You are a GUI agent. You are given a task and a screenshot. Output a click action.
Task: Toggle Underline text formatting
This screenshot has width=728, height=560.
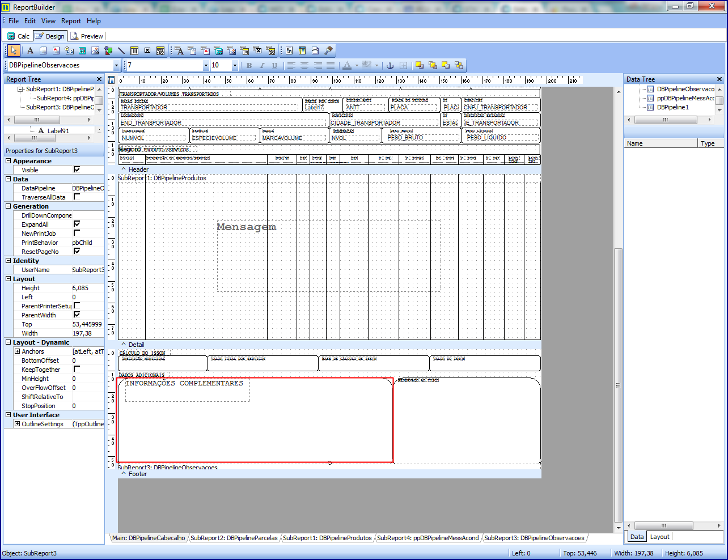tap(275, 65)
